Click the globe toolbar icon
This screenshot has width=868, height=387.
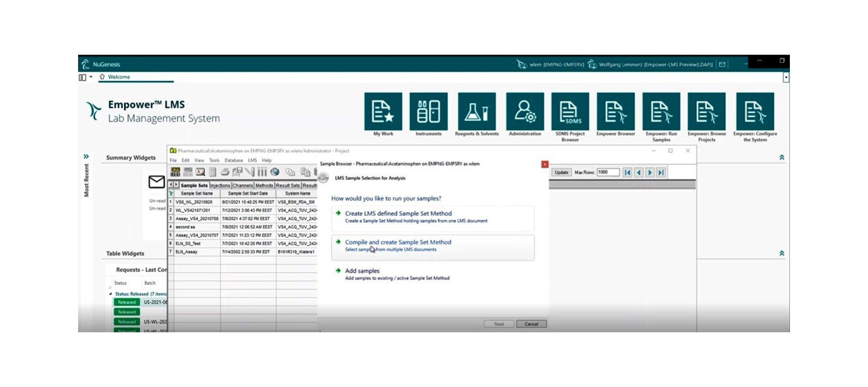click(x=275, y=172)
